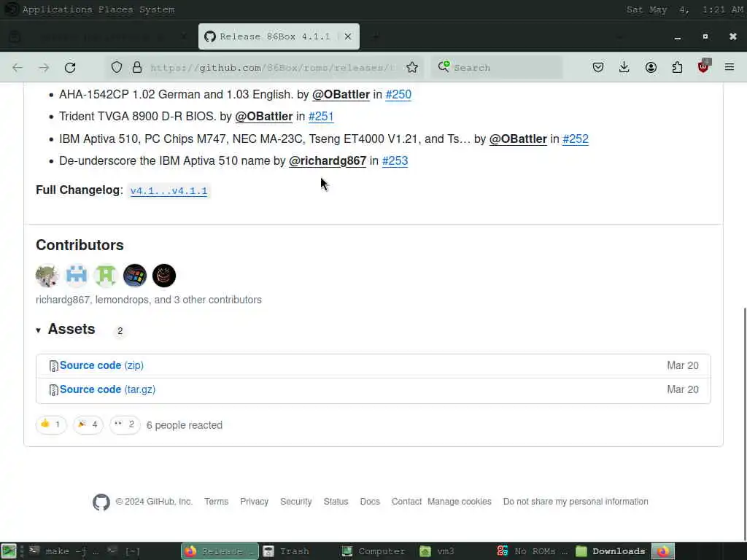Open pull request #250
The image size is (747, 560).
398,94
